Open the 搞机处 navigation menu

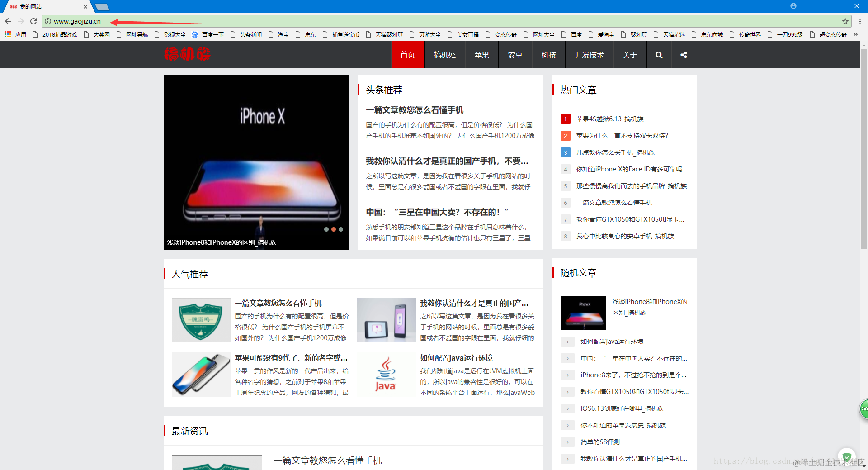pyautogui.click(x=444, y=55)
